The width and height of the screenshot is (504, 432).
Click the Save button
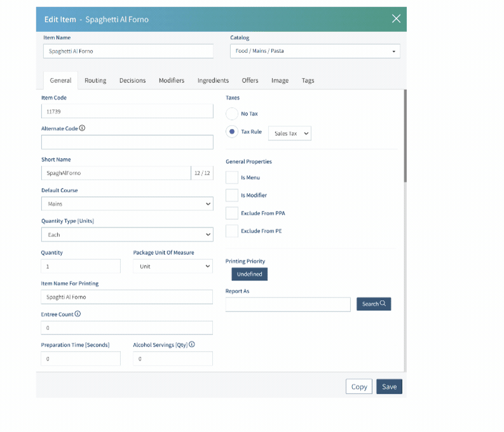point(389,386)
